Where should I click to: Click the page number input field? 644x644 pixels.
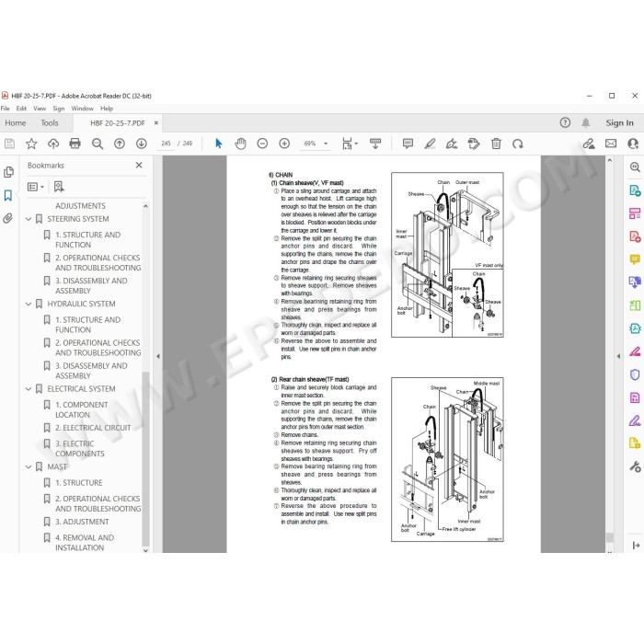(166, 144)
